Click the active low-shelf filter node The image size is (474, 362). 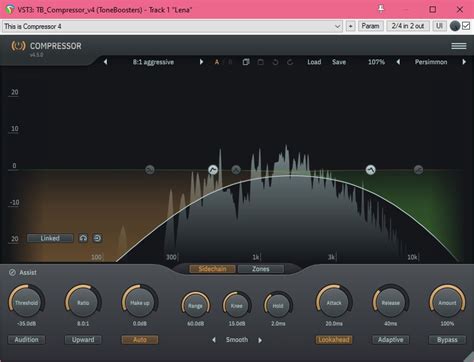pyautogui.click(x=213, y=170)
